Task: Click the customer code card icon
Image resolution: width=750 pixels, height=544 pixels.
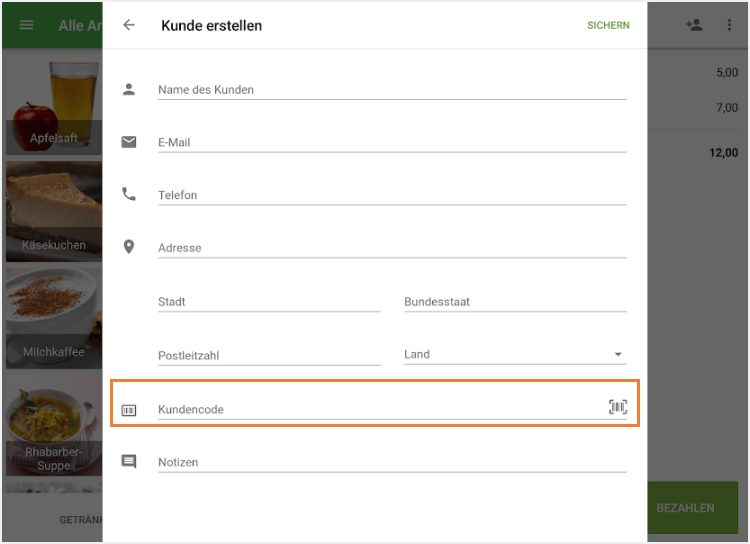Action: (x=129, y=410)
